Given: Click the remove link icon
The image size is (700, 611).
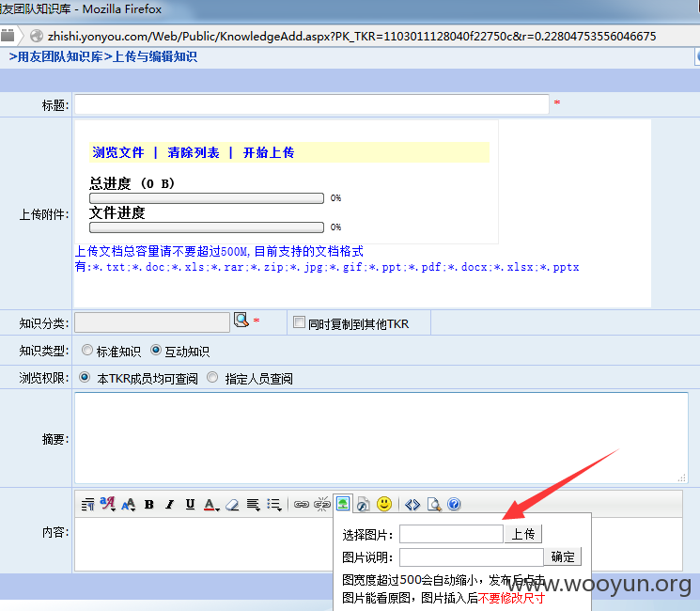Looking at the screenshot, I should click(x=322, y=504).
